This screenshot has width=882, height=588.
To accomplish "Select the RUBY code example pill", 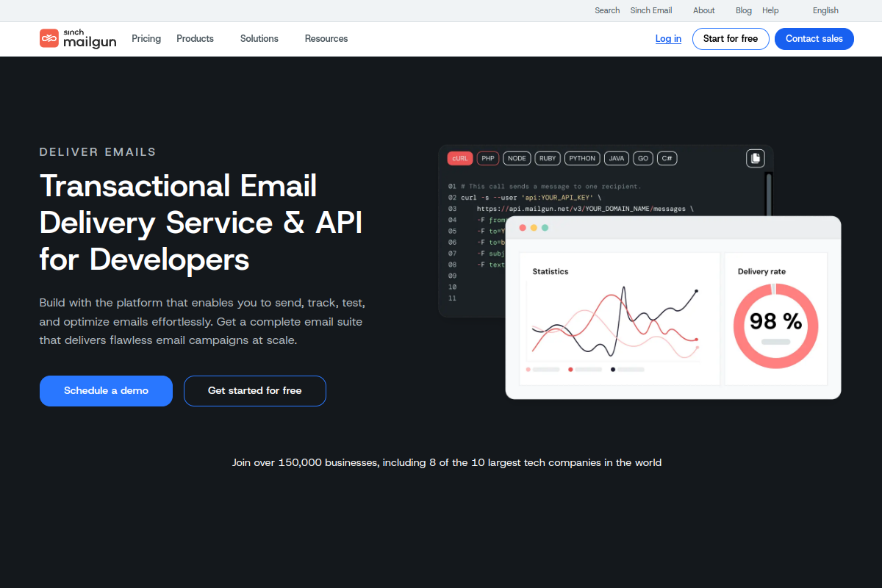I will click(547, 158).
